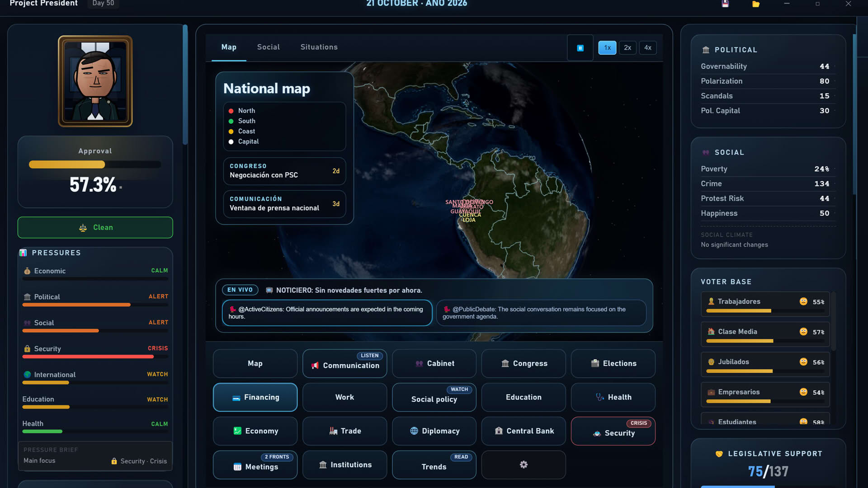
Task: Click the Jubilados voter base card
Action: point(765,365)
